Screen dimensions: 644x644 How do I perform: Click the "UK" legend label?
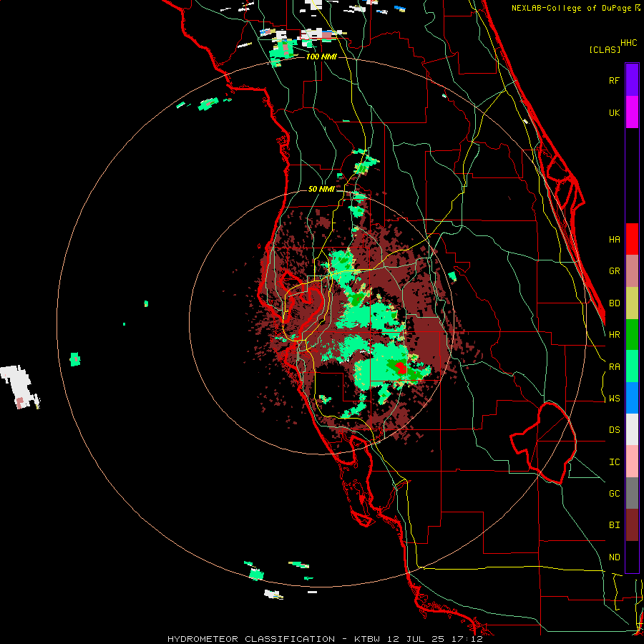(x=614, y=112)
